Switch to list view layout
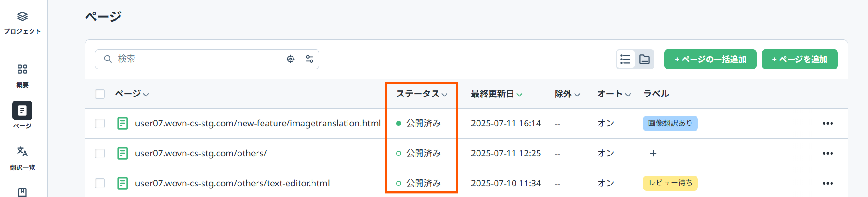The image size is (868, 197). 625,59
